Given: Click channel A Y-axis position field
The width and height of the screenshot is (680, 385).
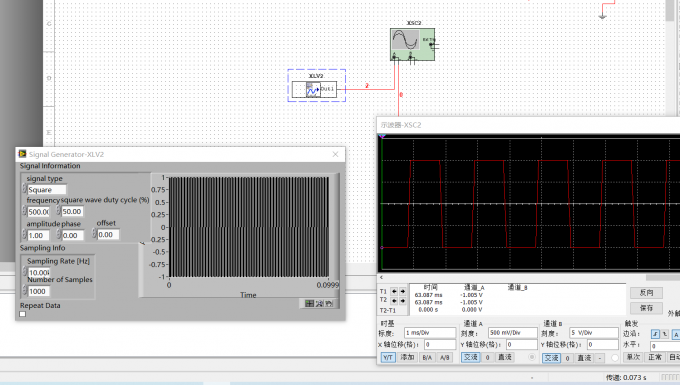Looking at the screenshot, I should [521, 344].
